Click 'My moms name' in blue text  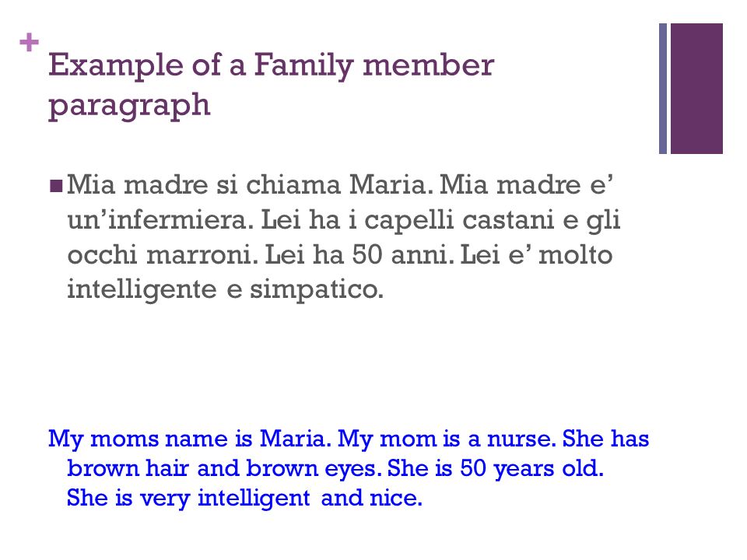pos(139,439)
